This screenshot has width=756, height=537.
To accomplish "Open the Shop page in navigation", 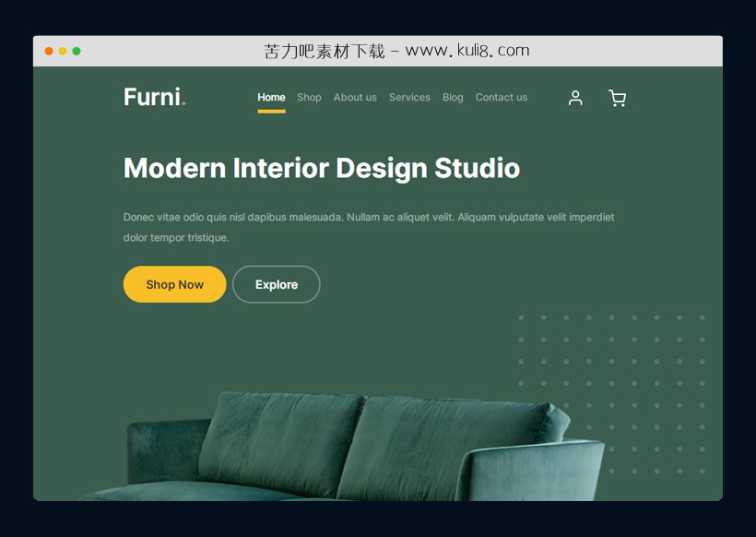I will tap(309, 97).
